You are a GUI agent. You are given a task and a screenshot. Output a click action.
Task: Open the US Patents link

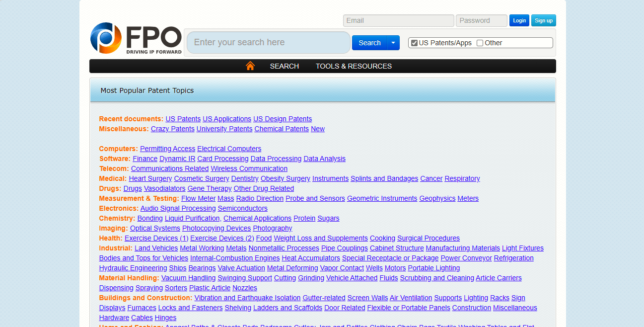click(x=183, y=119)
